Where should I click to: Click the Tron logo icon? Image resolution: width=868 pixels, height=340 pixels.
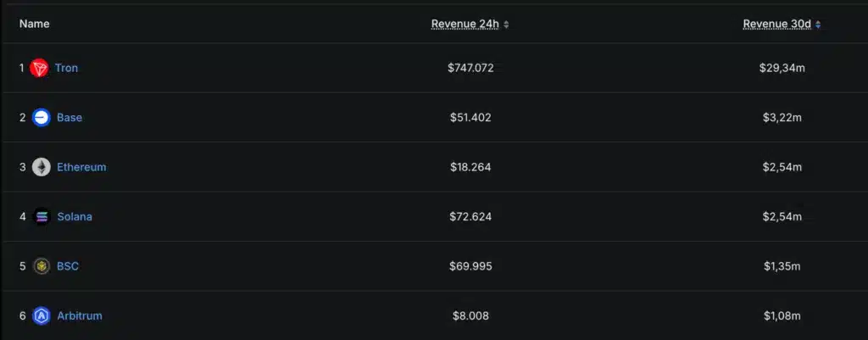coord(40,68)
